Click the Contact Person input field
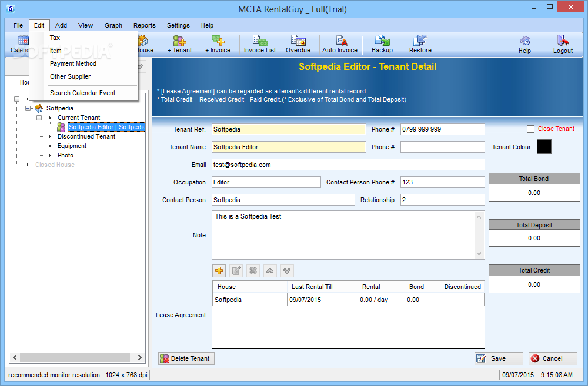Image resolution: width=588 pixels, height=386 pixels. pos(283,200)
